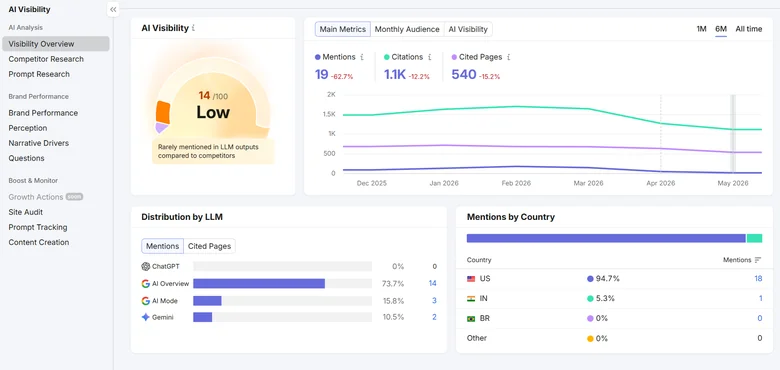This screenshot has width=780, height=370.
Task: Select the 1M time range
Action: [x=701, y=29]
